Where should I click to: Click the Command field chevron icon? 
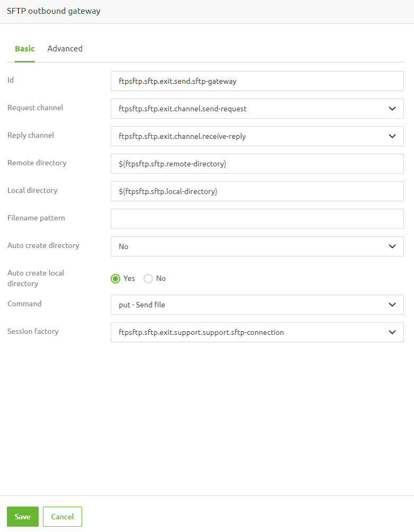[392, 305]
